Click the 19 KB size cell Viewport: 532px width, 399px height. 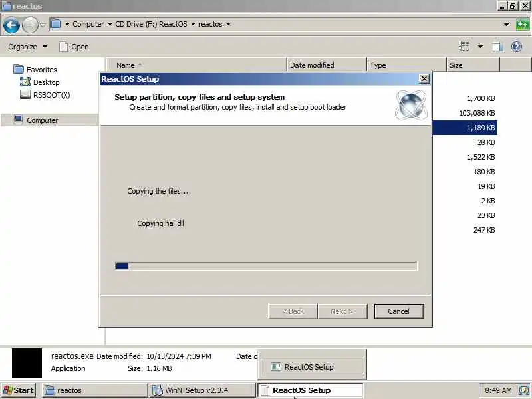486,186
